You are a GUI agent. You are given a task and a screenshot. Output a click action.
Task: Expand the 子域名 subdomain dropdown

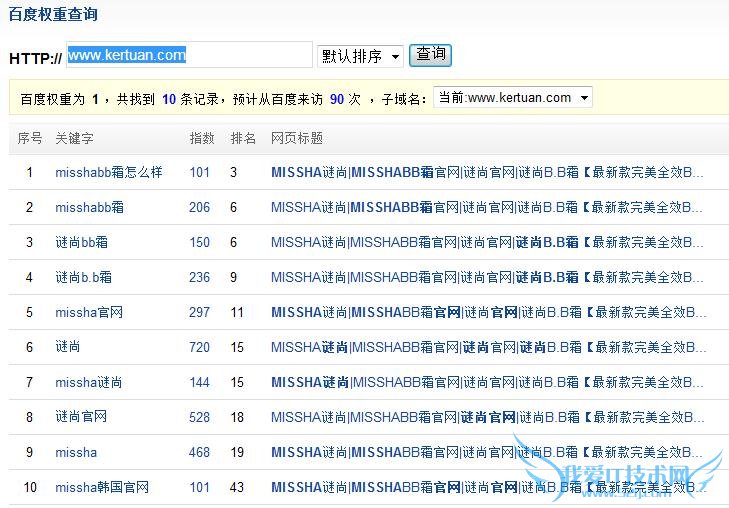(512, 98)
